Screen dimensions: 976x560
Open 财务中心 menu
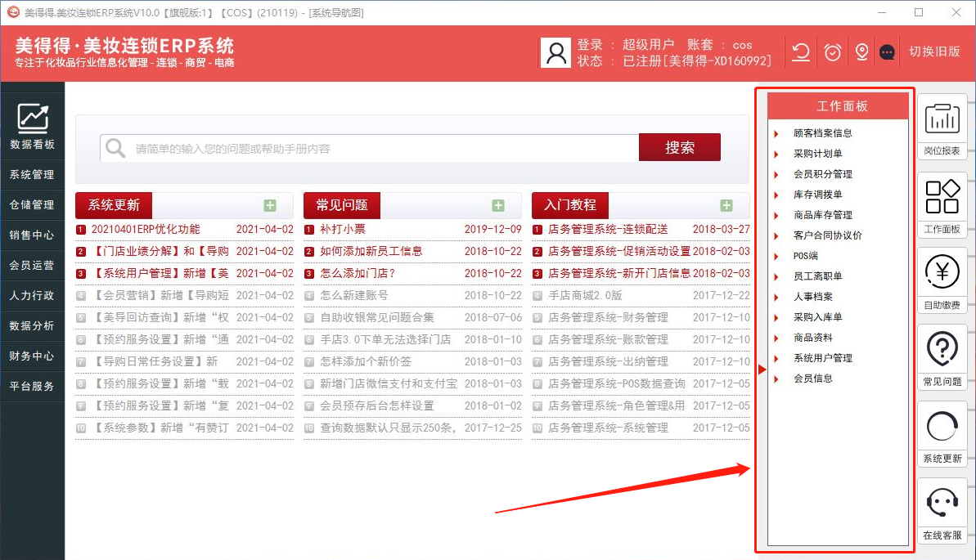click(32, 356)
